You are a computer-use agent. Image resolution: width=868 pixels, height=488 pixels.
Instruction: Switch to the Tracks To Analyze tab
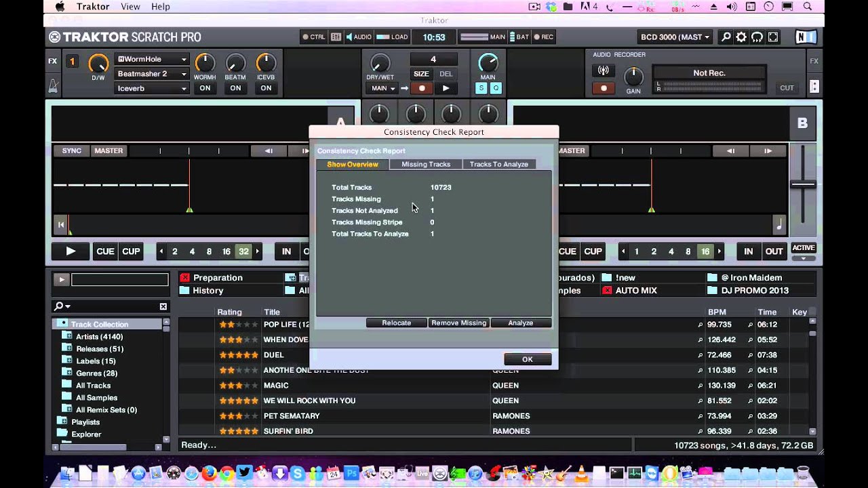tap(499, 164)
